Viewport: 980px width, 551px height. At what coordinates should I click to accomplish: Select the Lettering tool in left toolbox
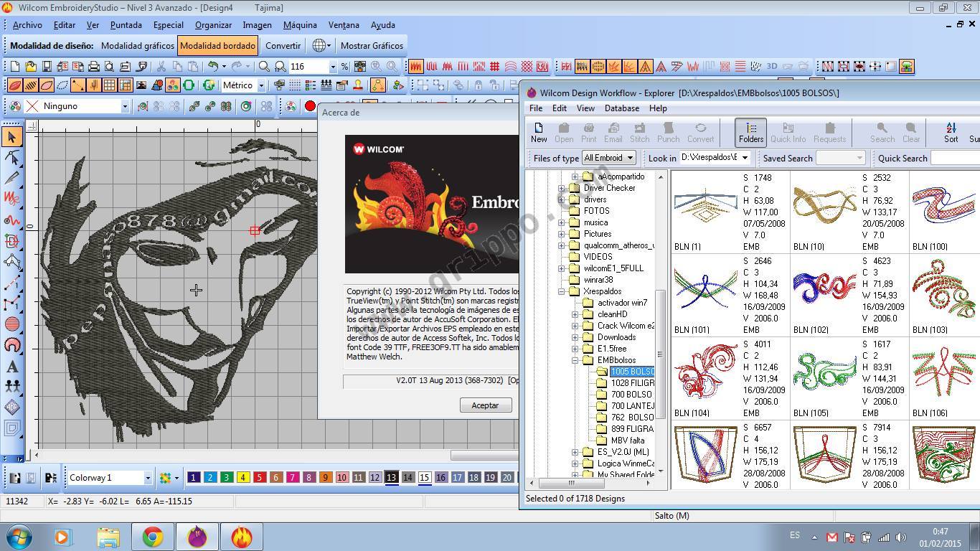(x=12, y=366)
